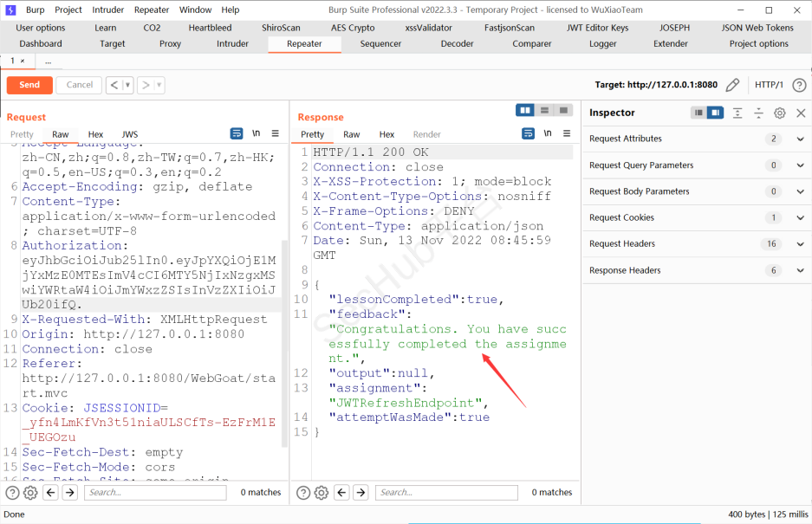
Task: Open Request search settings gear
Action: [x=30, y=493]
